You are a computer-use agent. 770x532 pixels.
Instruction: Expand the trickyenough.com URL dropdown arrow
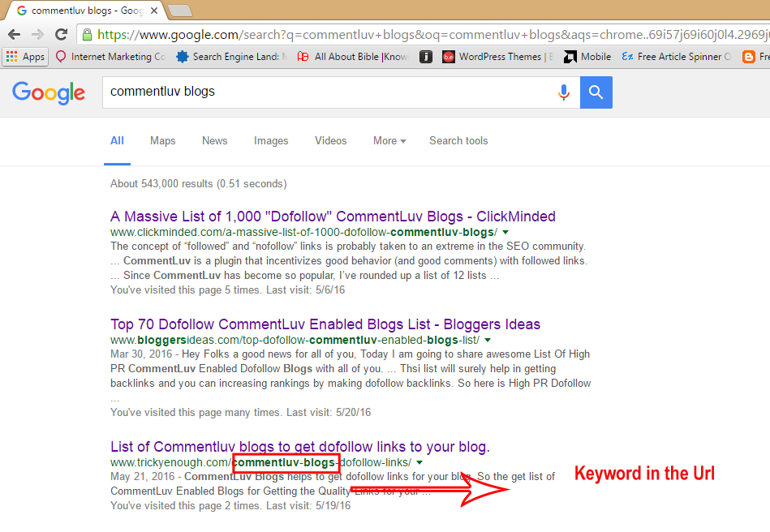(419, 462)
